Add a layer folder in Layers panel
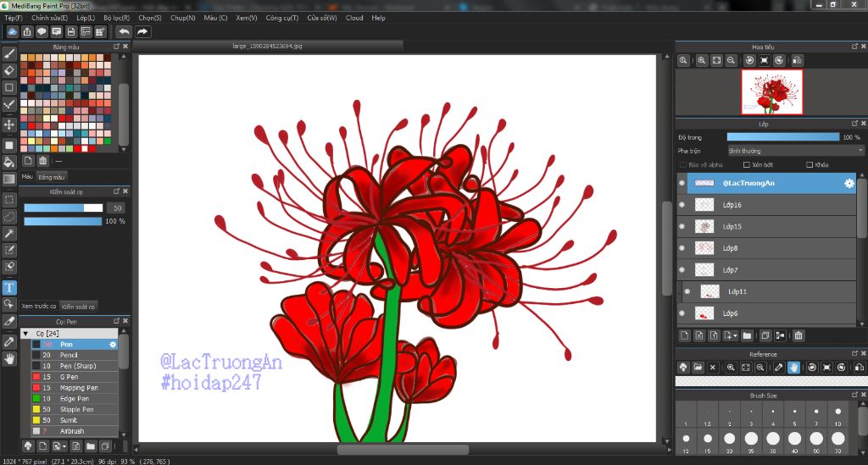This screenshot has height=465, width=868. pyautogui.click(x=747, y=335)
